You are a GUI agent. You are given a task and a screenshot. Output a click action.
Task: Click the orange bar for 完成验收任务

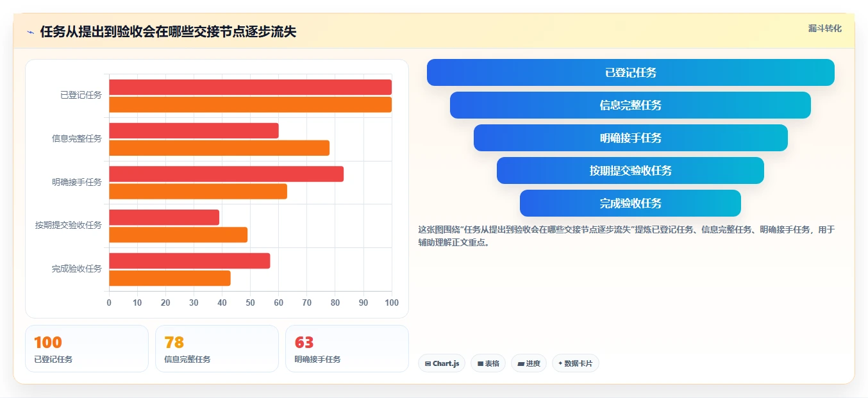coord(170,278)
